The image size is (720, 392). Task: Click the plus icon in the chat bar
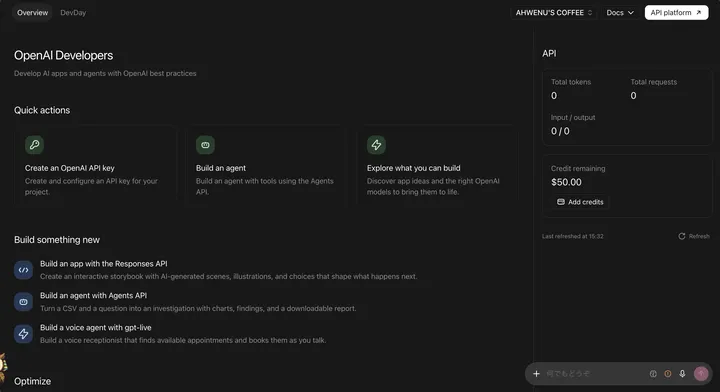pos(536,374)
